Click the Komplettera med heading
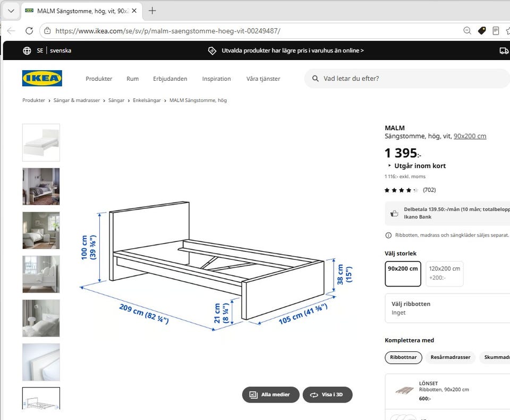 409,340
